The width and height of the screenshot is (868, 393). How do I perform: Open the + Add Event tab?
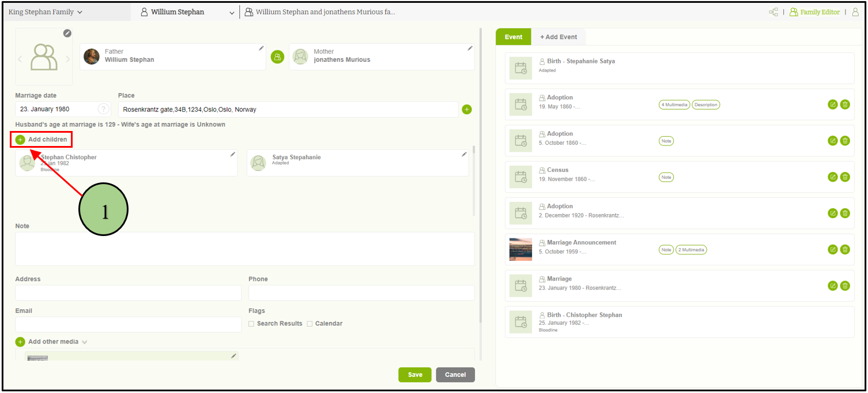pyautogui.click(x=558, y=37)
